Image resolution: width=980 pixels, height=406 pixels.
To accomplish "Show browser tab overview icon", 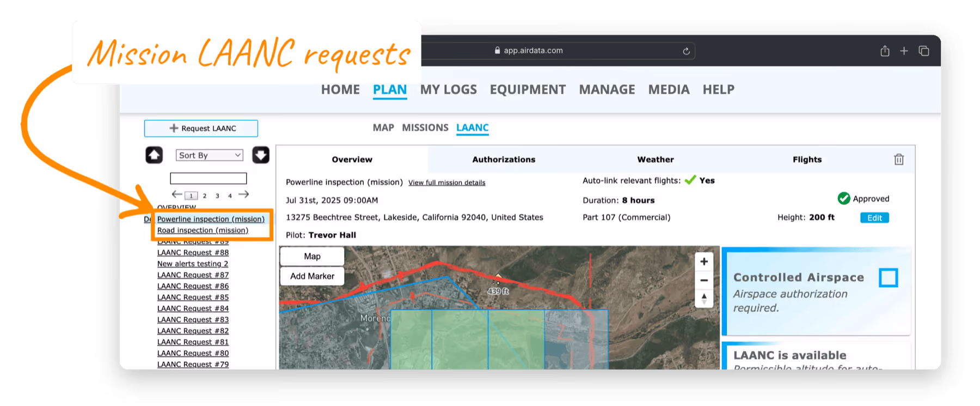I will click(924, 51).
